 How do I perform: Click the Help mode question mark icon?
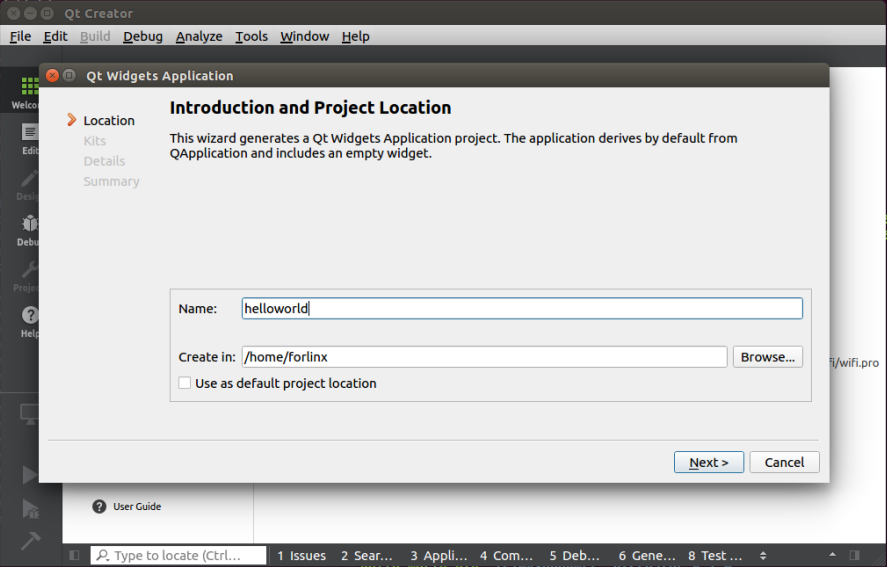pos(30,319)
